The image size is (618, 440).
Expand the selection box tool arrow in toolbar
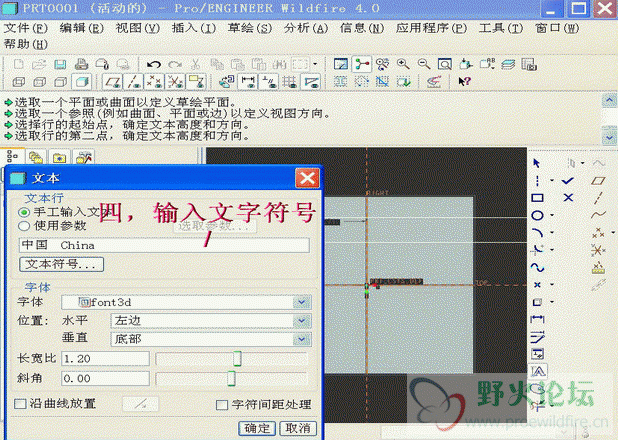pyautogui.click(x=315, y=64)
